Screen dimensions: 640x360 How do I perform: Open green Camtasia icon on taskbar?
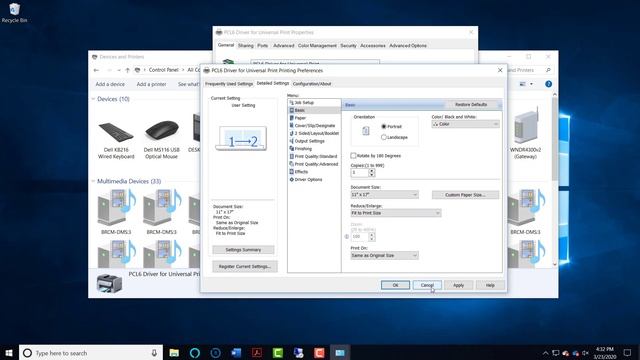278,353
